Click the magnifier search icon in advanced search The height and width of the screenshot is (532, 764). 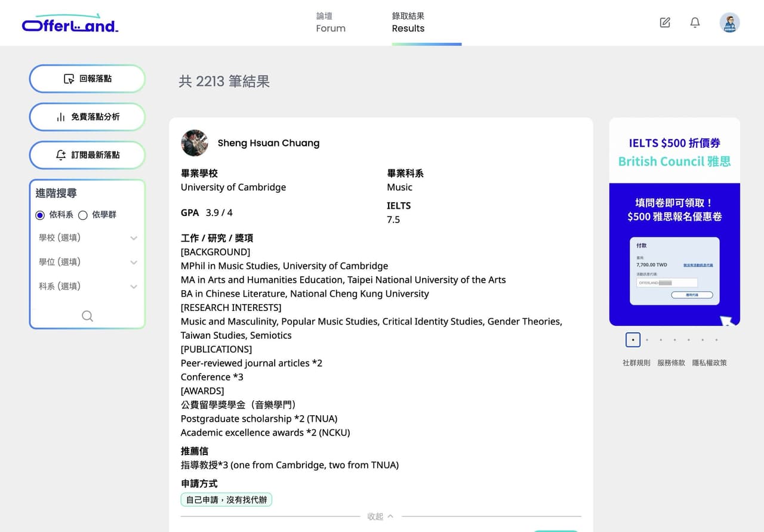87,316
